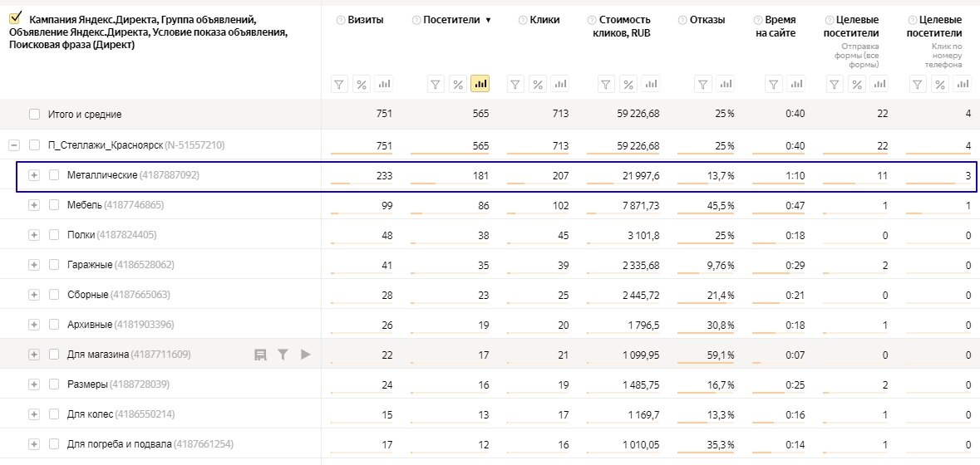
Task: Click highlighted chart icon under Посетители column
Action: pos(480,84)
